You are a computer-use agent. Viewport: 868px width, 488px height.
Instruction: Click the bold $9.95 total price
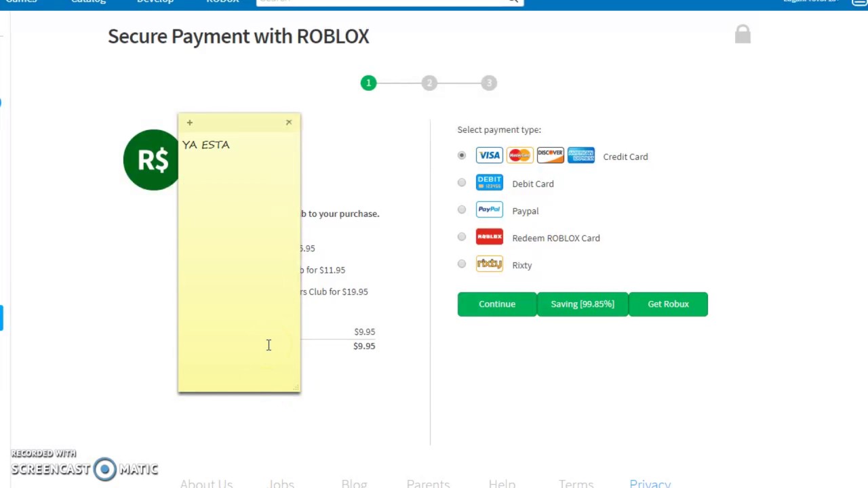coord(364,346)
